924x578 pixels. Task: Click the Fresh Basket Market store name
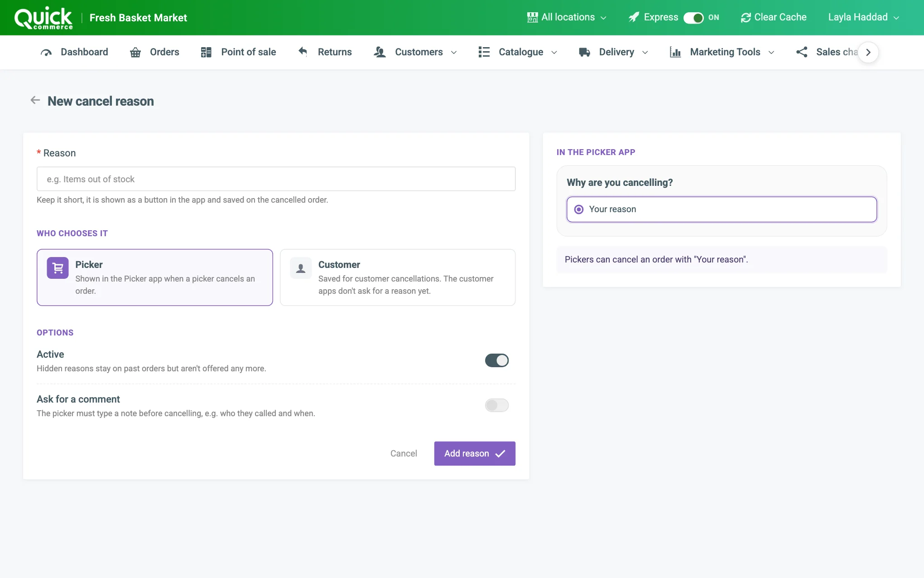click(x=138, y=18)
